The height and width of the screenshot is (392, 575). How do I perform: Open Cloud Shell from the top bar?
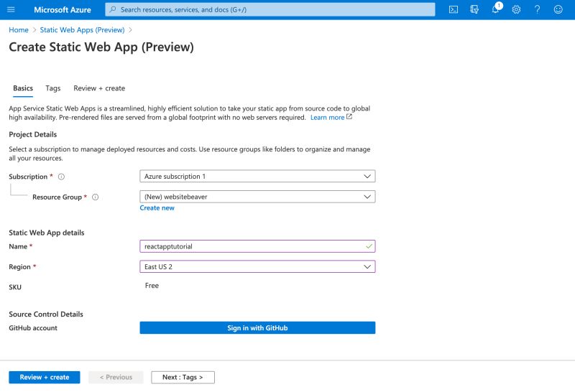click(454, 9)
